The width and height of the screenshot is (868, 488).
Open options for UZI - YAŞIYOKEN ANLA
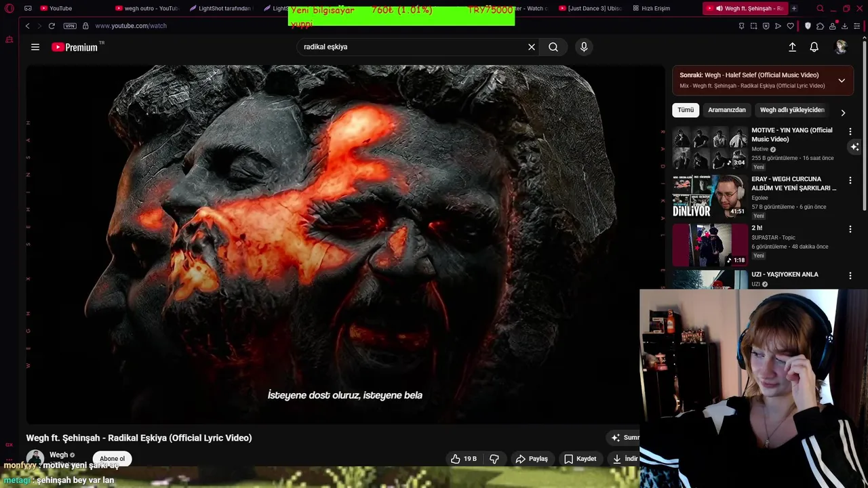coord(850,276)
